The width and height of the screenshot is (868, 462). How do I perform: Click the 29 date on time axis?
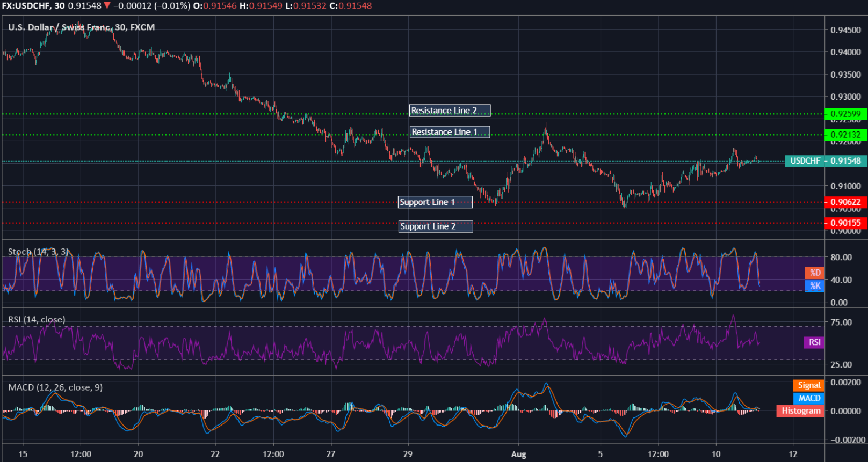pyautogui.click(x=408, y=454)
